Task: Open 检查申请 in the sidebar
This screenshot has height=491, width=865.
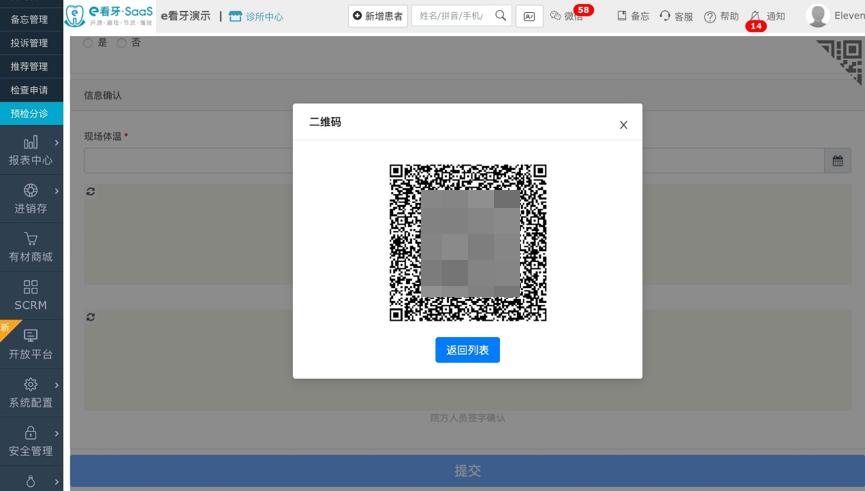Action: point(29,90)
